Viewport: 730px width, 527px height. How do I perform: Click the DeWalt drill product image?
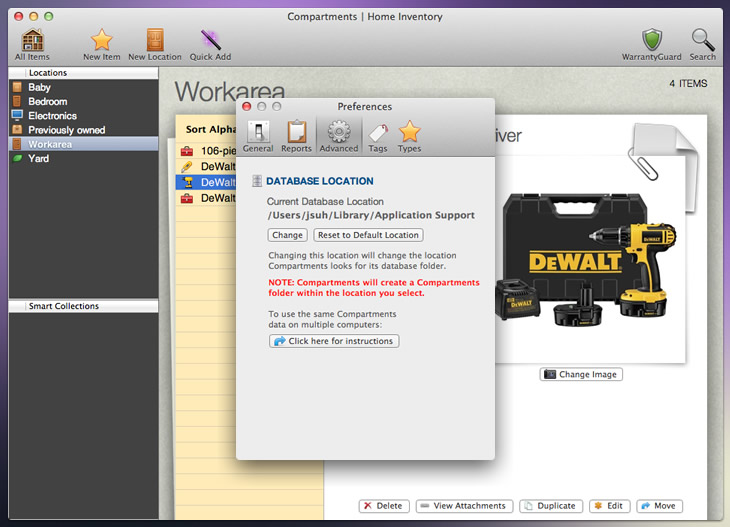click(586, 259)
